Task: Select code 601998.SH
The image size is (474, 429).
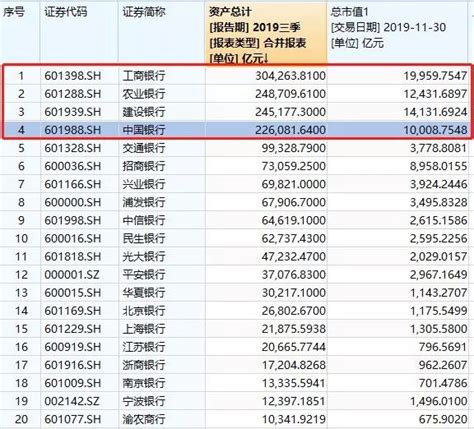Action: pyautogui.click(x=73, y=220)
